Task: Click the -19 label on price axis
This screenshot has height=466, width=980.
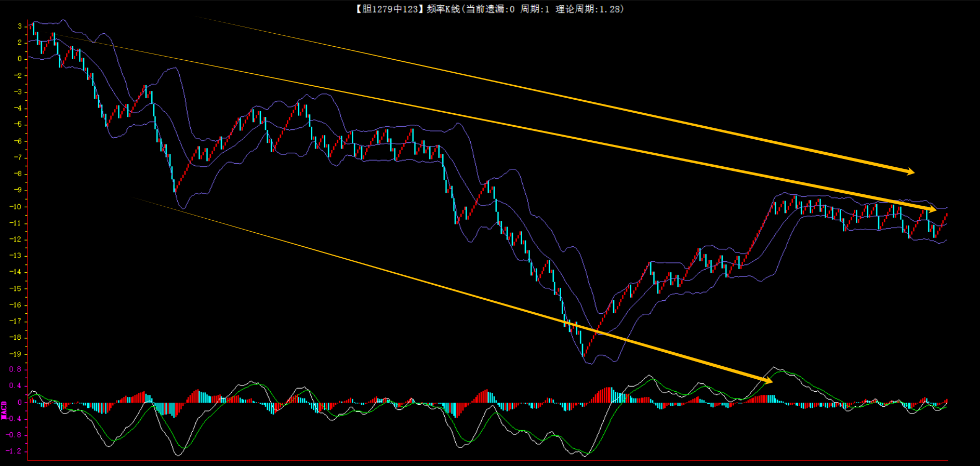Action: coord(16,354)
